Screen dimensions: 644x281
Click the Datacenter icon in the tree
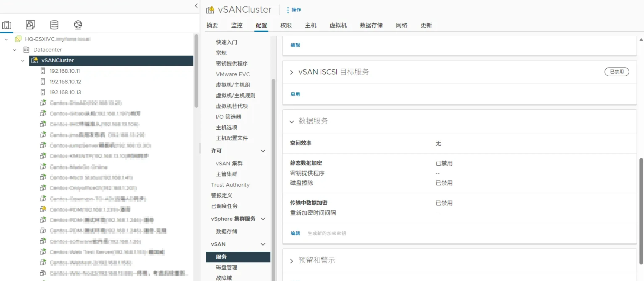(x=26, y=50)
